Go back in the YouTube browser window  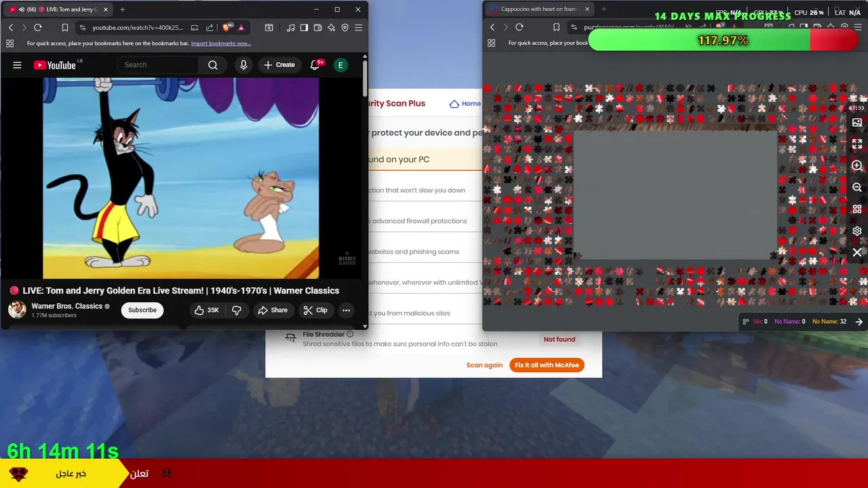(x=11, y=28)
